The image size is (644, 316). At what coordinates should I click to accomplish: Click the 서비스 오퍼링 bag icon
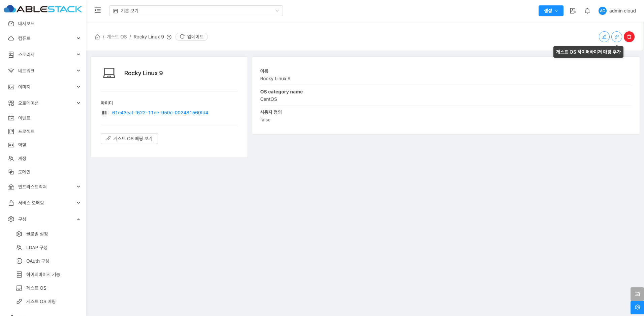pos(11,203)
